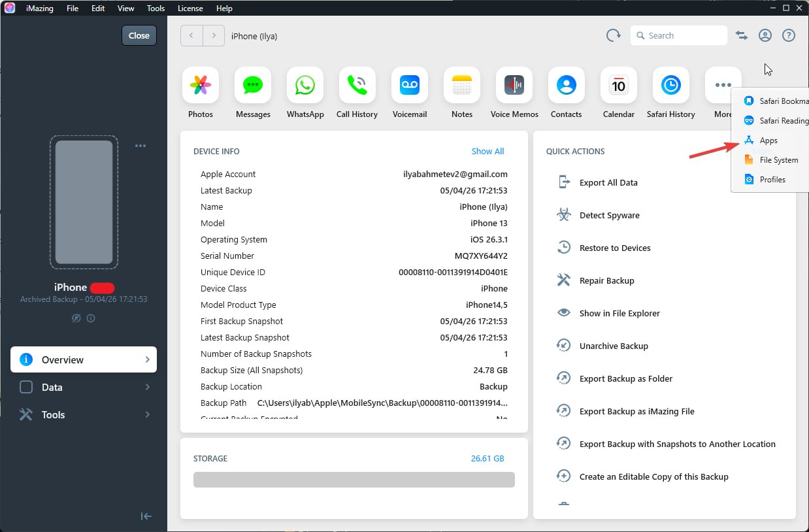Image resolution: width=809 pixels, height=532 pixels.
Task: Open the More ellipsis icon
Action: point(723,85)
